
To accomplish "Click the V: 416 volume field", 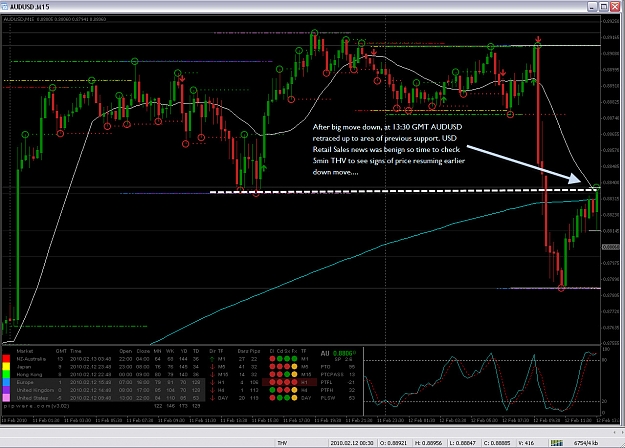I will (526, 443).
